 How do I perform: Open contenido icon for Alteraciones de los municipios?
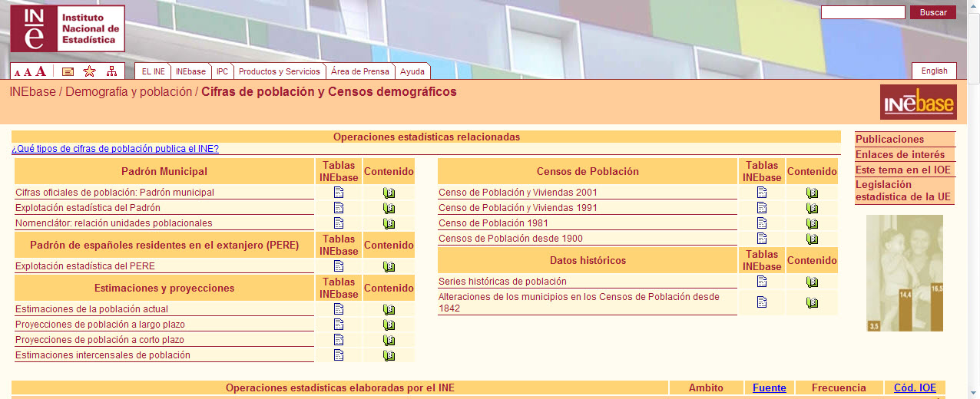pos(812,302)
